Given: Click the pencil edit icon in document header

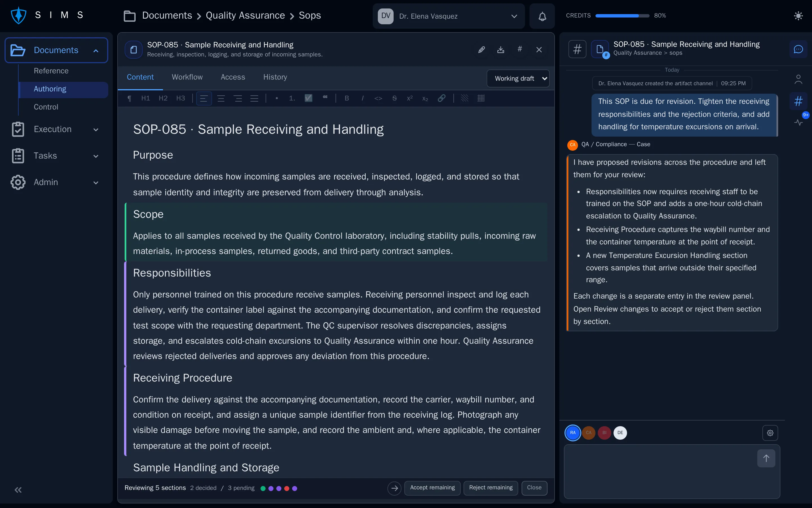Looking at the screenshot, I should (482, 50).
